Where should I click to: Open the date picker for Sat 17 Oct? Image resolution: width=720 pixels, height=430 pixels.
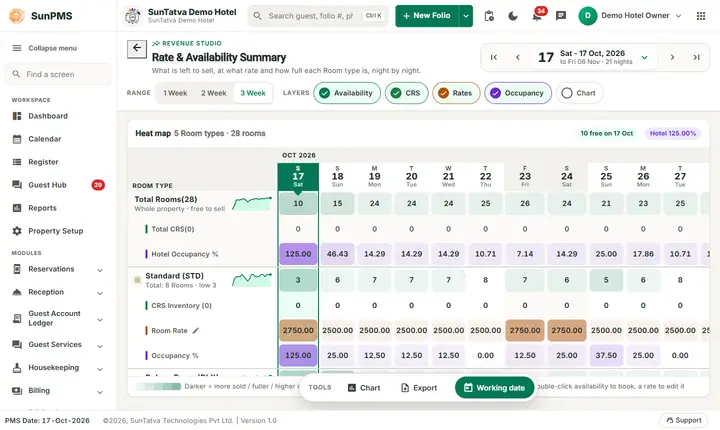[x=592, y=57]
